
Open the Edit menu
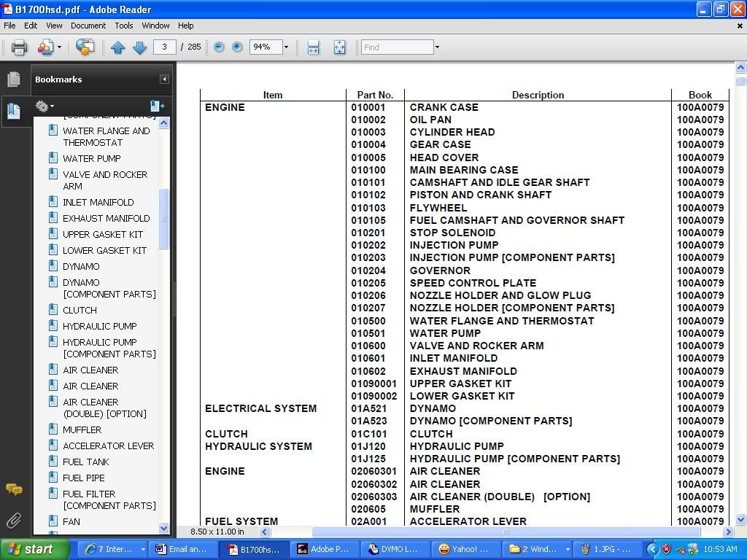click(31, 26)
